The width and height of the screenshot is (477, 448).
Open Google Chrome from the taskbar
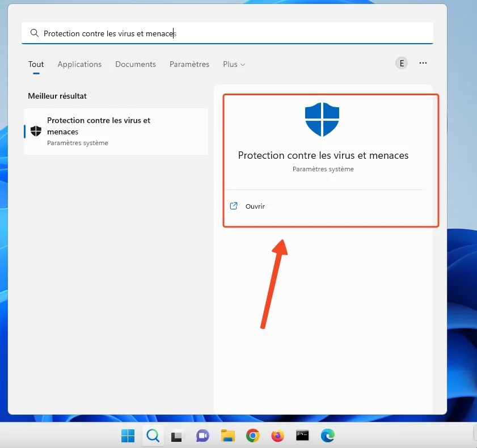[x=252, y=436]
